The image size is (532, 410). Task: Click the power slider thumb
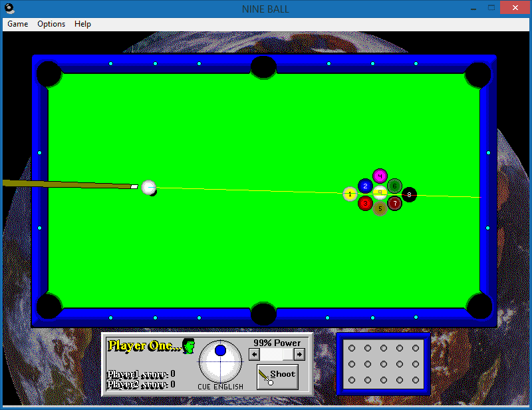(x=288, y=355)
